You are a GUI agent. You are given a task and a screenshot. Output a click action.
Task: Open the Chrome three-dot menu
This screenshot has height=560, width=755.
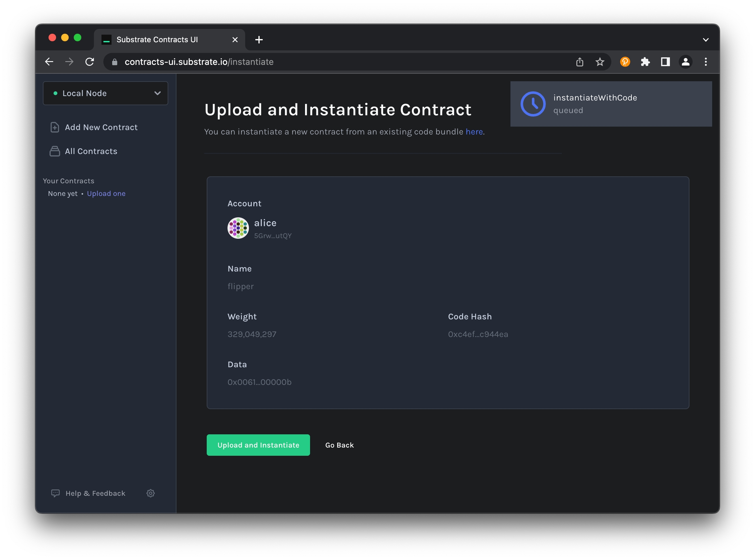tap(706, 62)
